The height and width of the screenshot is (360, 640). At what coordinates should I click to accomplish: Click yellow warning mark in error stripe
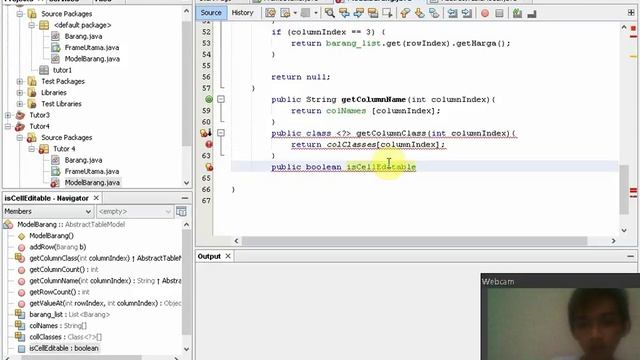(633, 56)
